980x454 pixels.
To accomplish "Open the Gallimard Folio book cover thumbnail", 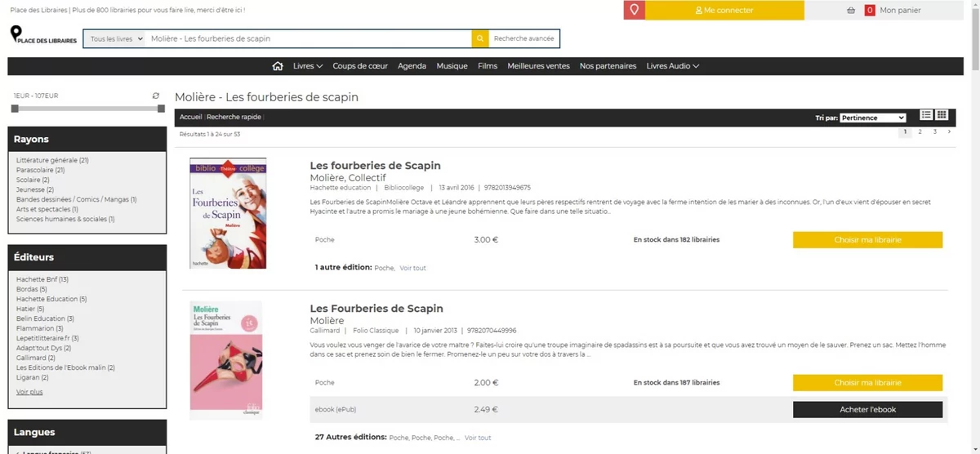I will click(x=226, y=360).
